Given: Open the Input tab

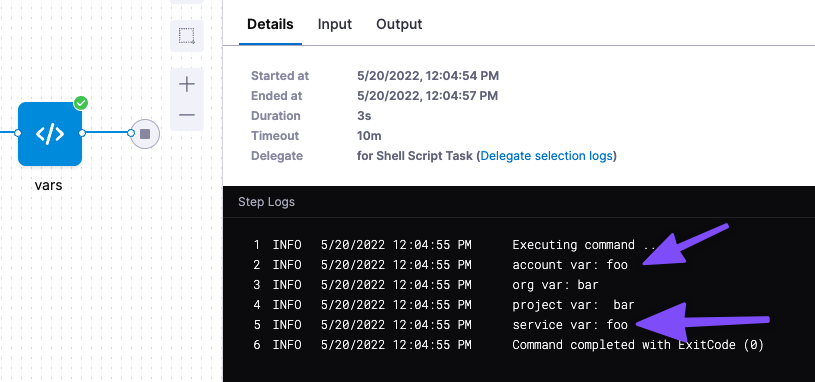Looking at the screenshot, I should tap(335, 24).
